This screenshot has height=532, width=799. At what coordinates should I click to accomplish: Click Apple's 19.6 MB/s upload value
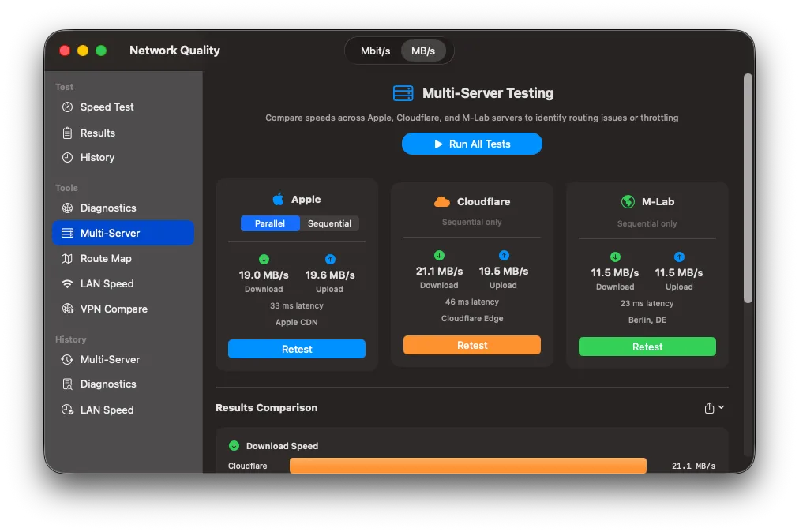pyautogui.click(x=330, y=275)
